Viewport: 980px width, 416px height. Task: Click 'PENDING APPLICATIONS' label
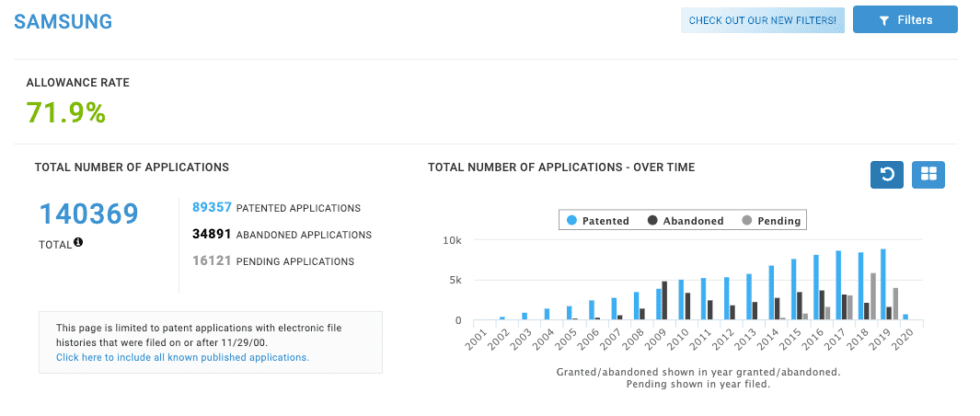tap(295, 262)
